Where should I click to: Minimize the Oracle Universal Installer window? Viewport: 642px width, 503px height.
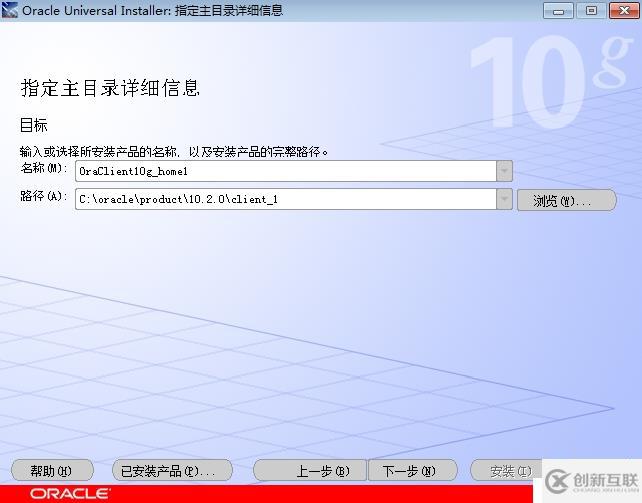click(558, 11)
